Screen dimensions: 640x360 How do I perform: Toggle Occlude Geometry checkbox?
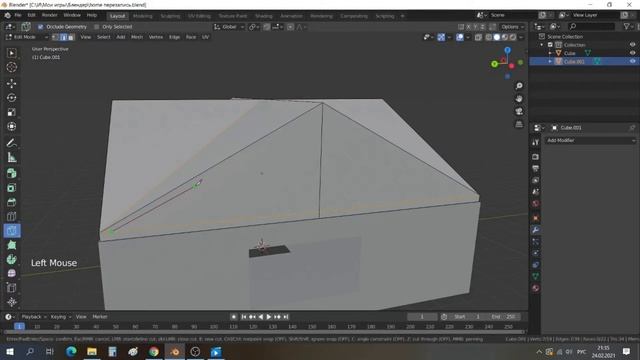pos(40,27)
